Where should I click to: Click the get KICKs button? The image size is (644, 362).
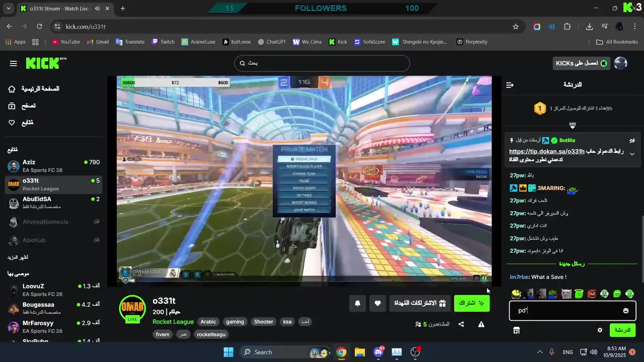(x=581, y=63)
